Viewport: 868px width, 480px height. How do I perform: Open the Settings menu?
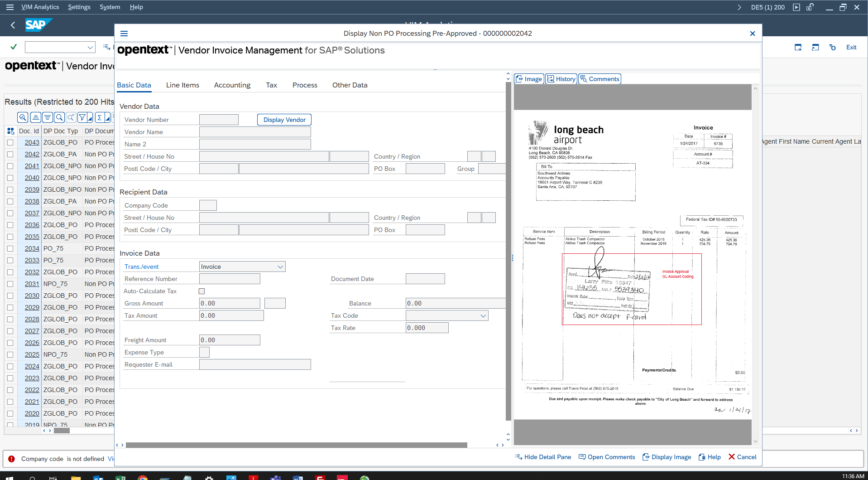[x=79, y=7]
